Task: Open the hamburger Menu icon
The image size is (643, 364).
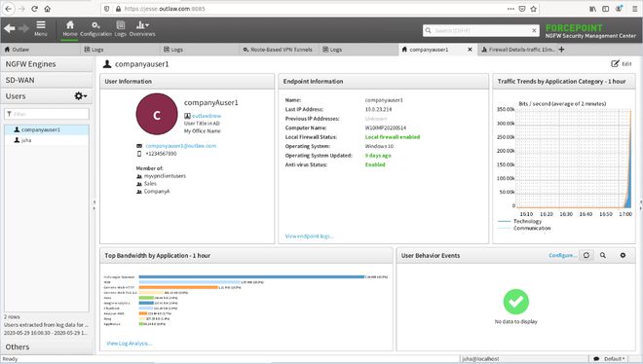Action: tap(41, 25)
